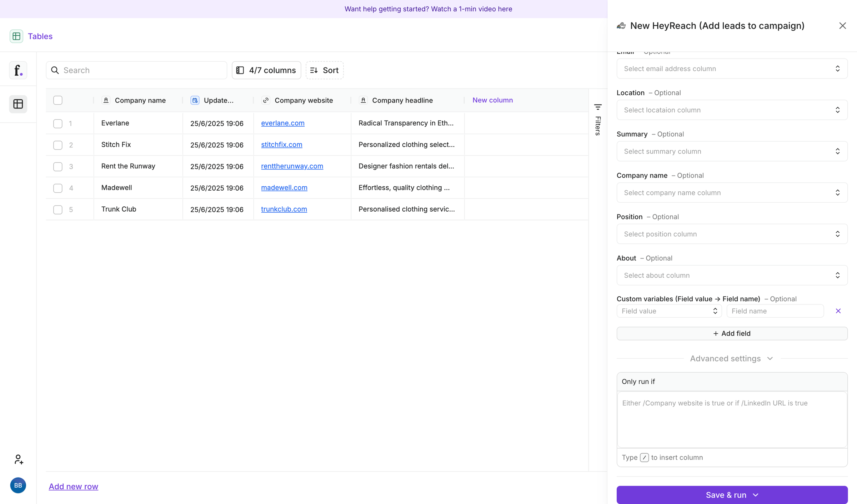Open the trunkclub.com link

coord(284,209)
